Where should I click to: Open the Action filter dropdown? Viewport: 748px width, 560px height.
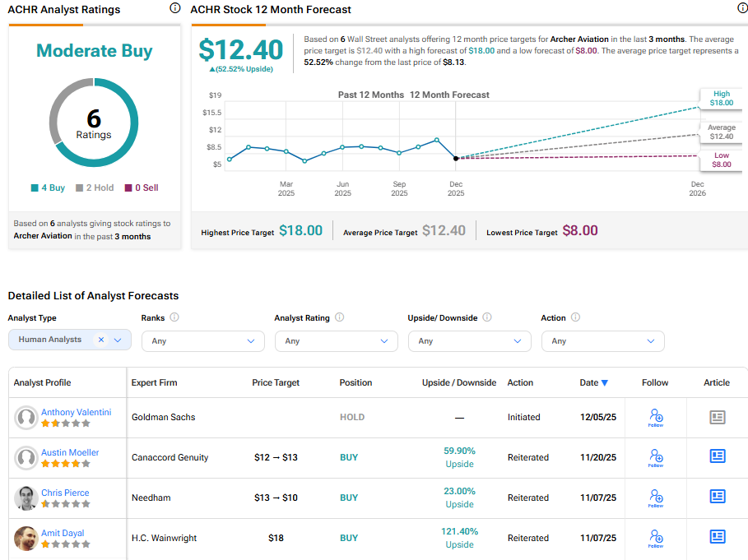602,340
